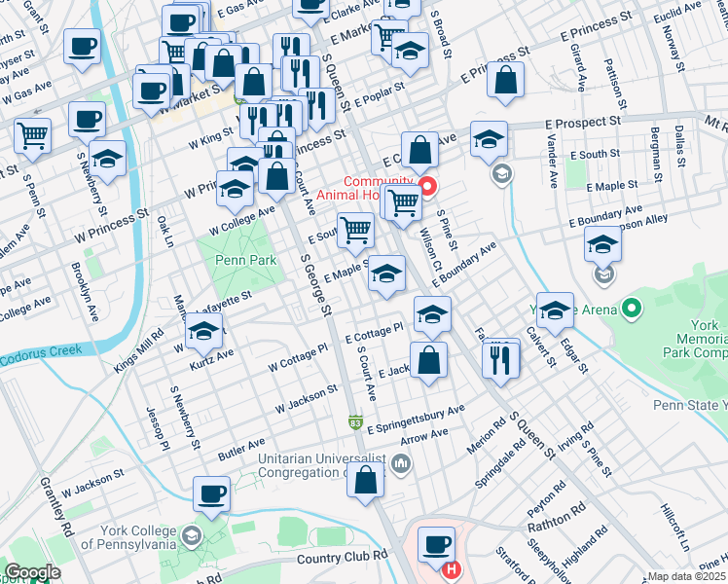
Task: Select the green Arena location pin
Action: 632,310
